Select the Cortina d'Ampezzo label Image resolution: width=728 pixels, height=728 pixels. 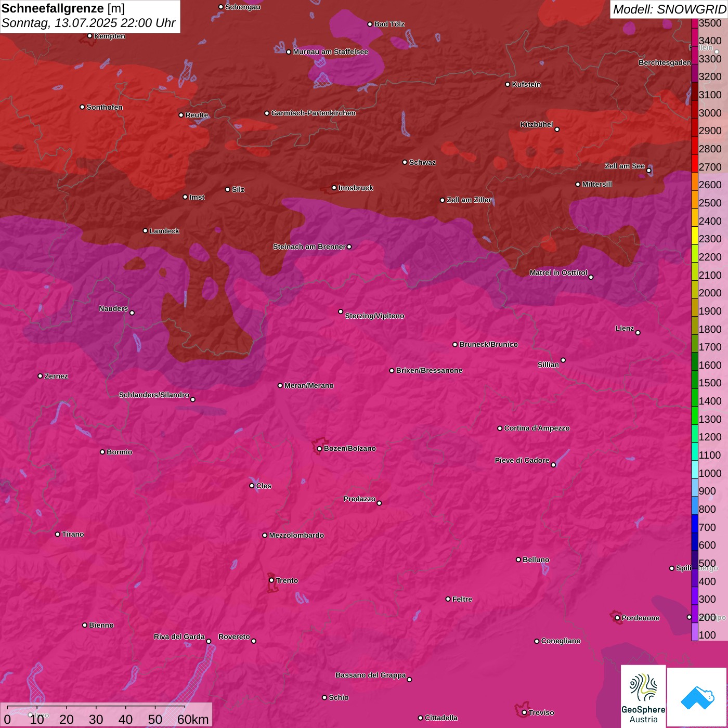[x=537, y=428]
